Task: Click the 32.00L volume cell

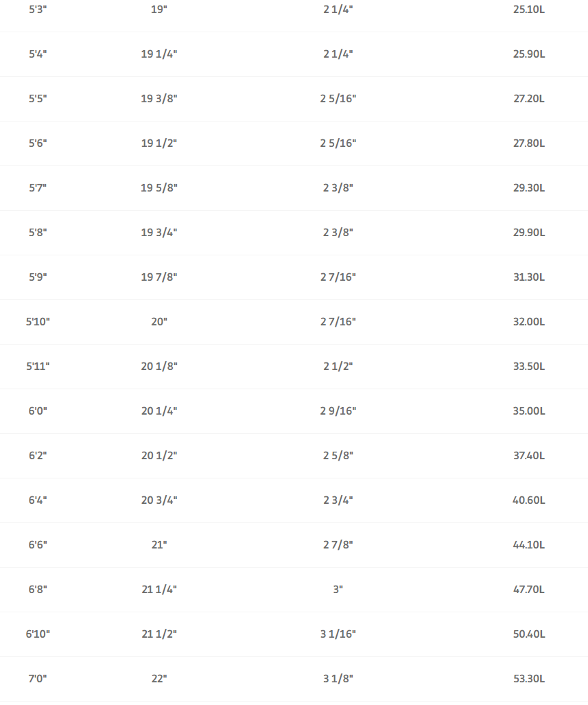Action: click(529, 321)
